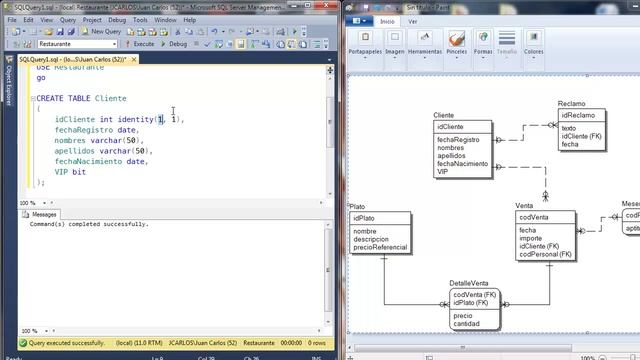Toggle Include Client Statistics
The height and width of the screenshot is (360, 640).
tap(265, 44)
